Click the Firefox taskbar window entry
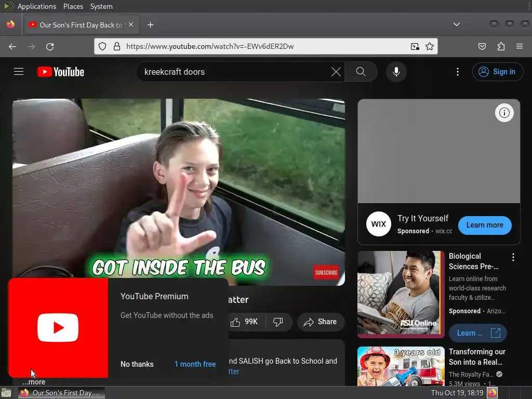 pos(61,393)
